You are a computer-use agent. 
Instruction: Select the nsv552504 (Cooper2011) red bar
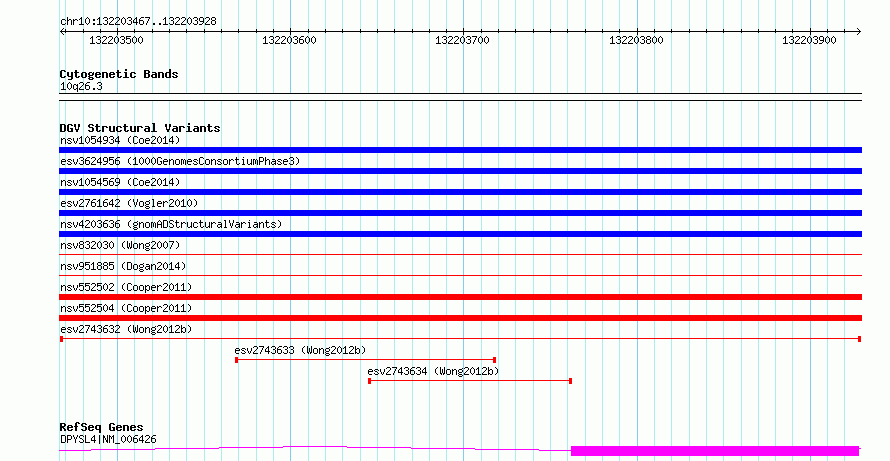click(x=460, y=318)
